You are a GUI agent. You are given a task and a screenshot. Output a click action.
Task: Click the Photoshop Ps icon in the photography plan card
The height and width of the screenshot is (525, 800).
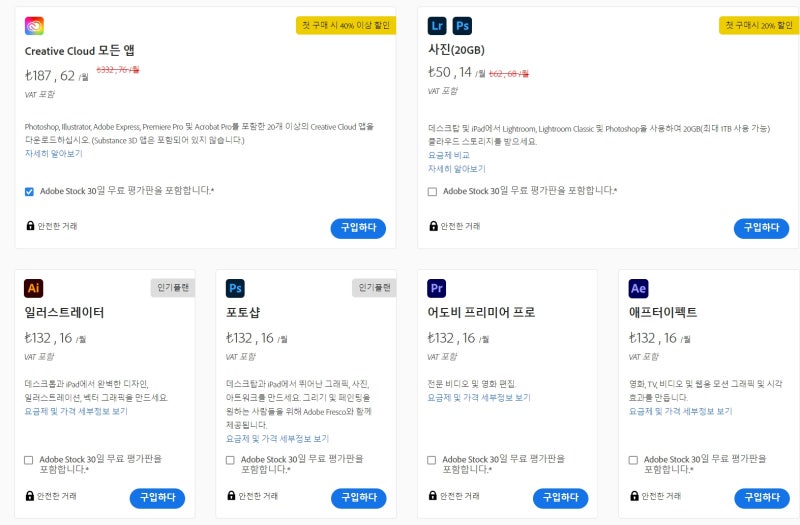(x=462, y=26)
